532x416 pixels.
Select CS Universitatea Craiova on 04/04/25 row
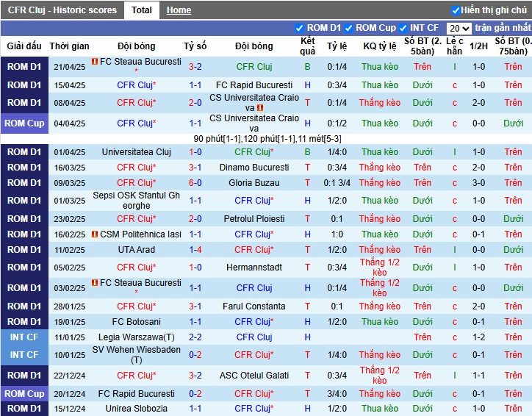pyautogui.click(x=254, y=123)
